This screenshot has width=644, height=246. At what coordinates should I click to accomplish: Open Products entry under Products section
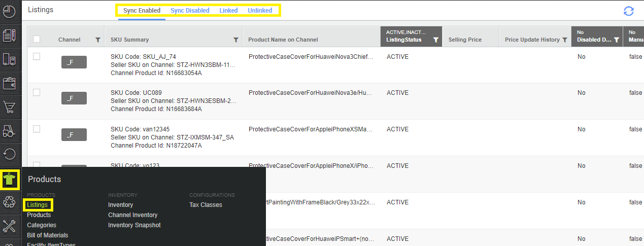pyautogui.click(x=39, y=215)
